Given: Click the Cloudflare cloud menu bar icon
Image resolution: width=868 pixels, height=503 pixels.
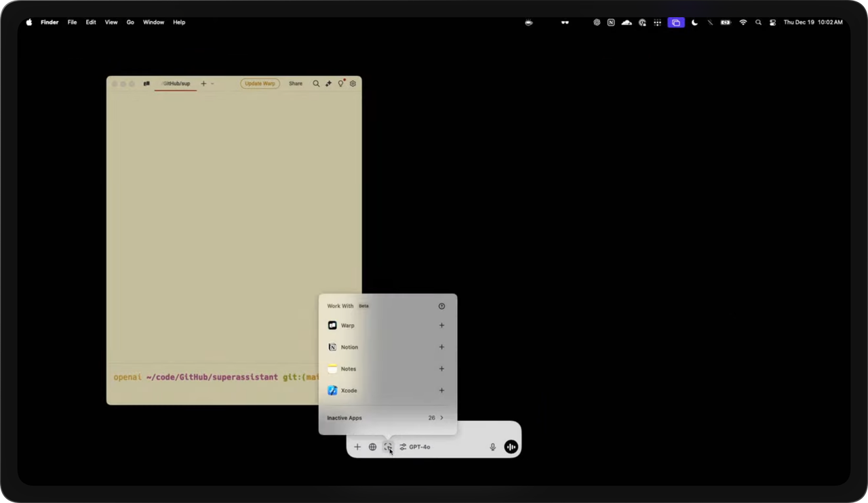Looking at the screenshot, I should [x=627, y=22].
